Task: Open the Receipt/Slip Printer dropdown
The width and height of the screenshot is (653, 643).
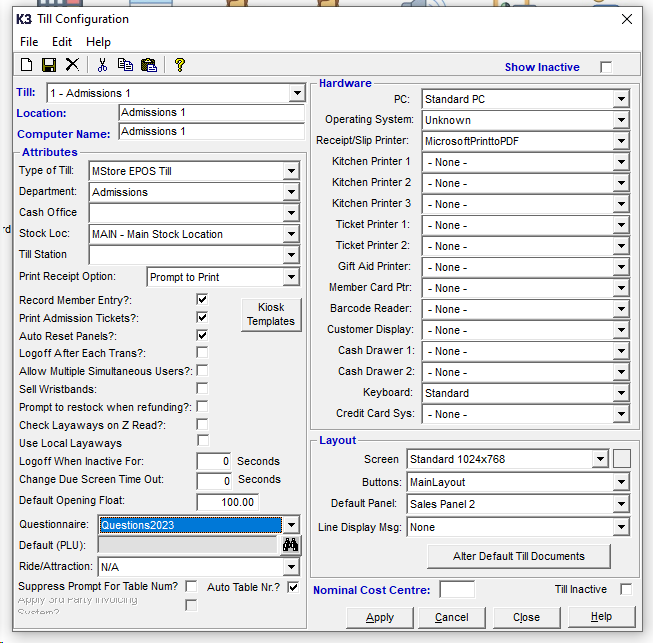Action: 621,141
